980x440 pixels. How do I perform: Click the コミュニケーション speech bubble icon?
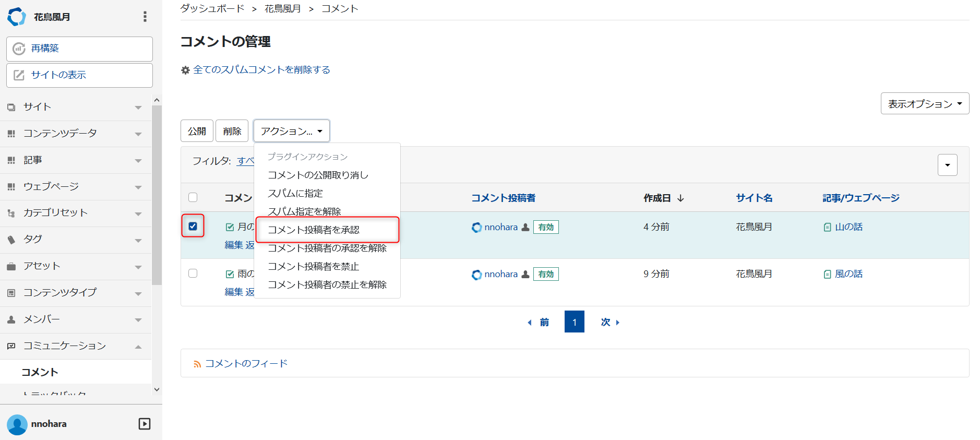tap(11, 346)
